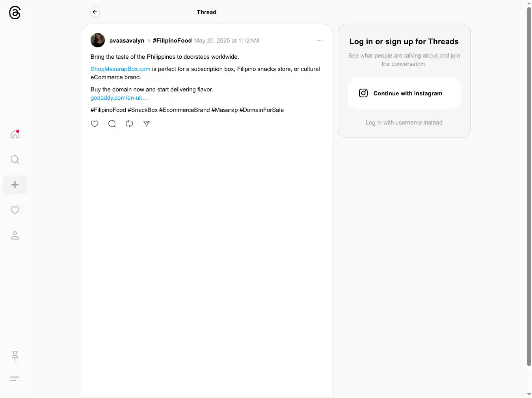Open Activity heart icon in sidebar
The height and width of the screenshot is (398, 532).
[15, 210]
